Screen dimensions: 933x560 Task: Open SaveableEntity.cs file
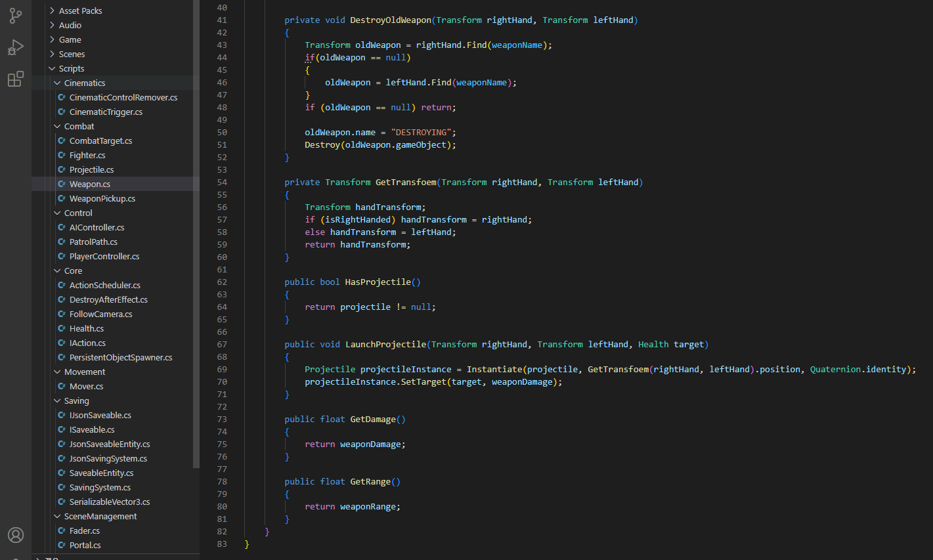pyautogui.click(x=101, y=473)
